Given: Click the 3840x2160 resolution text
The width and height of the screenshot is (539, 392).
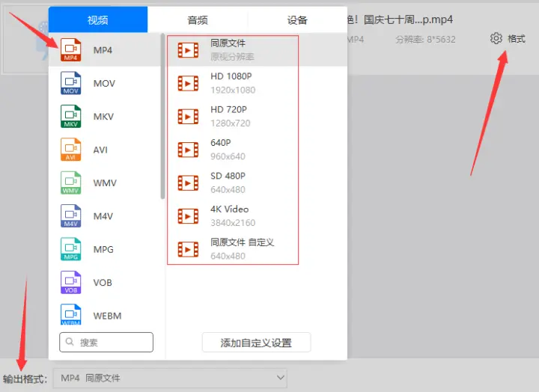Looking at the screenshot, I should (x=233, y=223).
